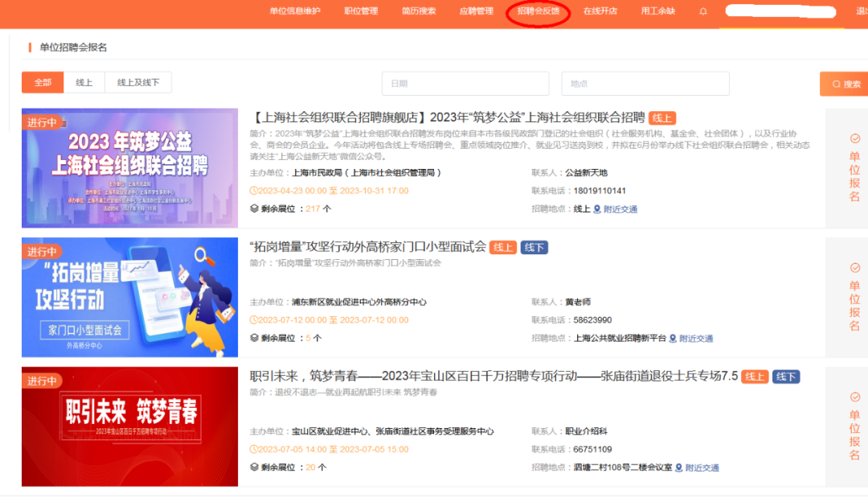Image resolution: width=868 pixels, height=502 pixels.
Task: Click the 进行中 badge on the 拓岗增量 banner
Action: pos(42,252)
